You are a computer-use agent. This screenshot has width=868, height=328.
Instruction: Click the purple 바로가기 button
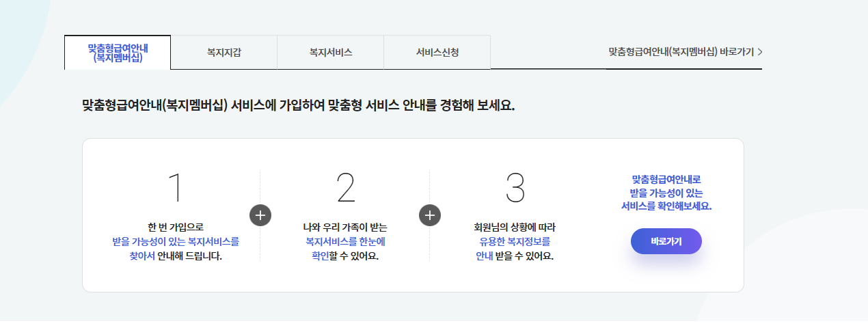pos(666,241)
